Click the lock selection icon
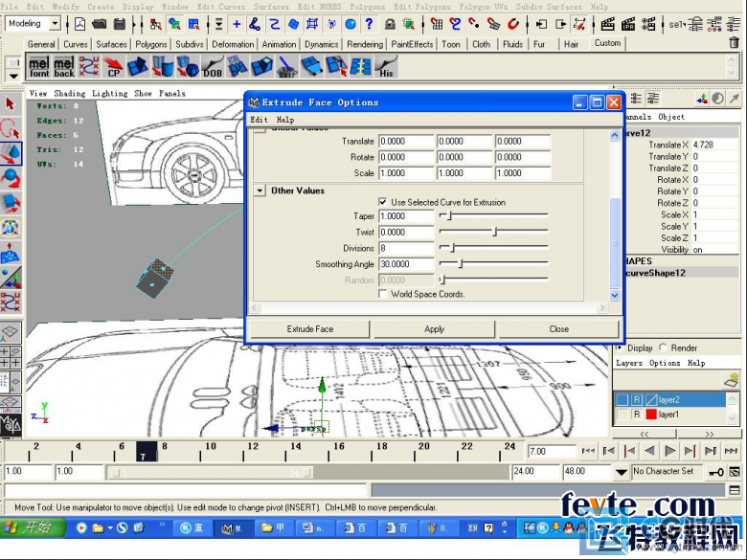Image resolution: width=747 pixels, height=560 pixels. tap(390, 24)
